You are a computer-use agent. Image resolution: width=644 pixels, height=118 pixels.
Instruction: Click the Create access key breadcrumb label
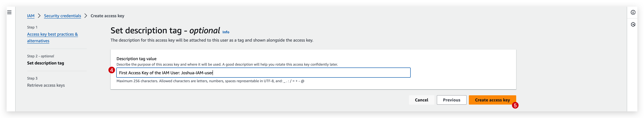107,16
